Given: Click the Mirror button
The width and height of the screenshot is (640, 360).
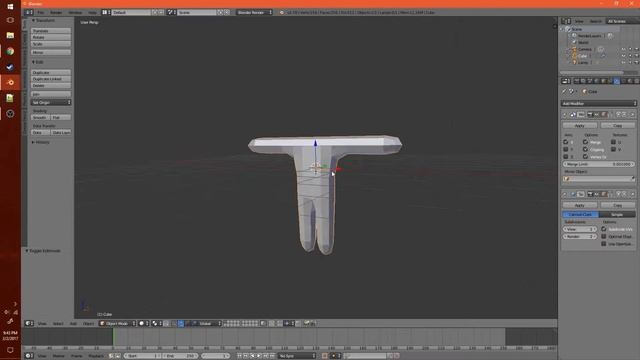Looking at the screenshot, I should coord(51,52).
